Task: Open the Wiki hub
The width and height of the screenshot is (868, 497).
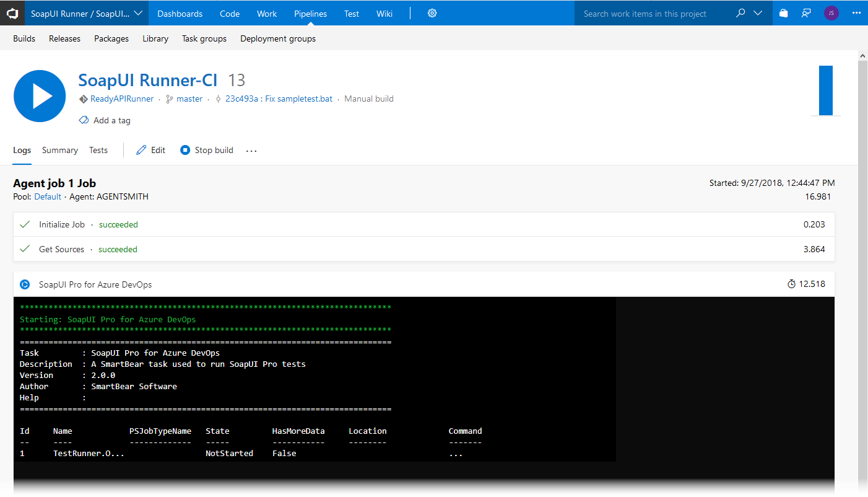Action: point(384,14)
